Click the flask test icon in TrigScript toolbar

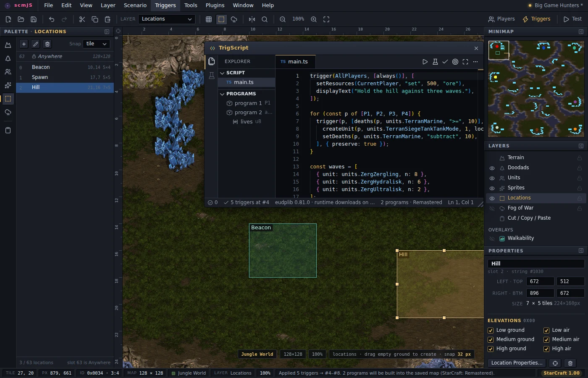(x=435, y=62)
